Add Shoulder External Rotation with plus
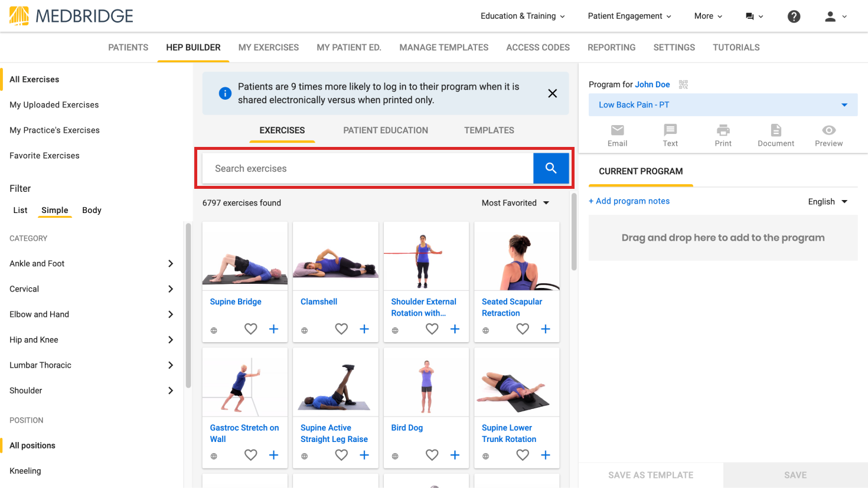Image resolution: width=868 pixels, height=488 pixels. click(455, 329)
